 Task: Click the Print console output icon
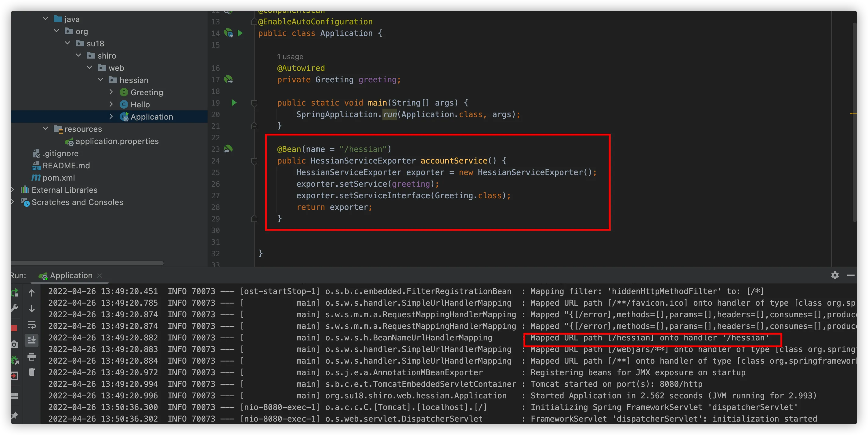point(32,356)
